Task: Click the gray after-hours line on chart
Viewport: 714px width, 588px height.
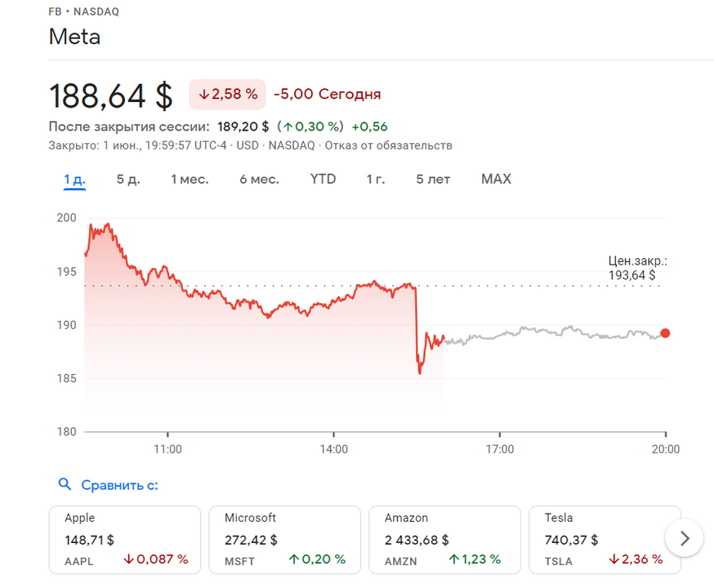Action: click(556, 332)
